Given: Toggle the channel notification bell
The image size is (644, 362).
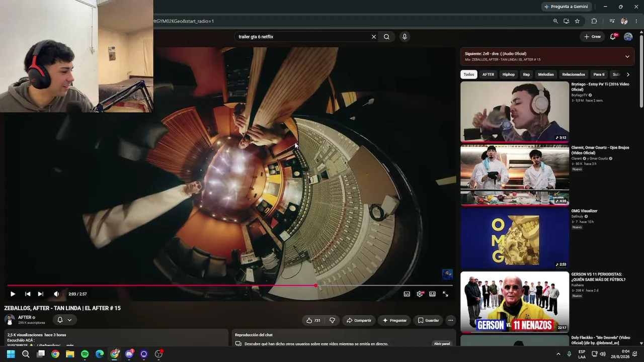Looking at the screenshot, I should pos(60,320).
